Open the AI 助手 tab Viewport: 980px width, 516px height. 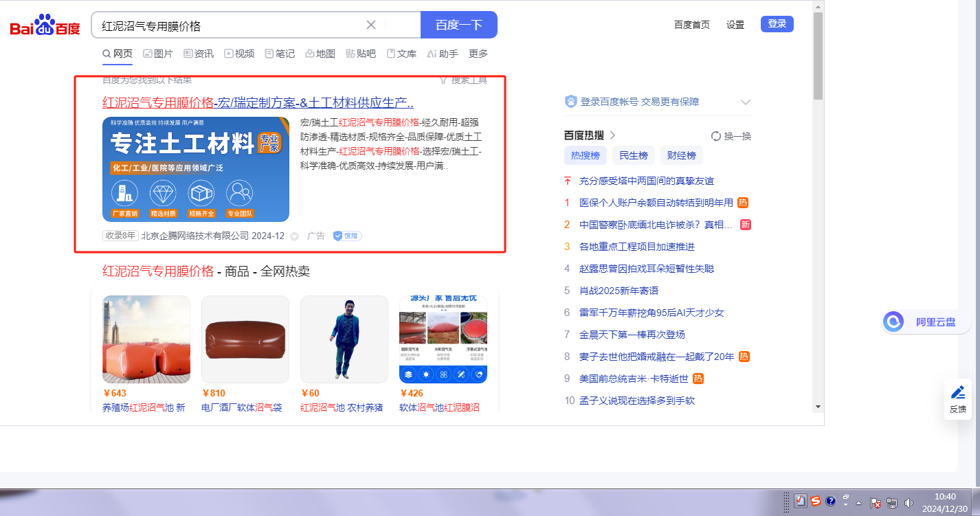tap(443, 54)
